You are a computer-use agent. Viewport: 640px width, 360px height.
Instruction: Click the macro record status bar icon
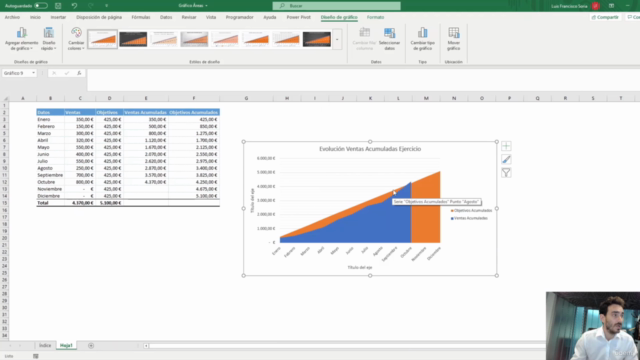[36, 356]
